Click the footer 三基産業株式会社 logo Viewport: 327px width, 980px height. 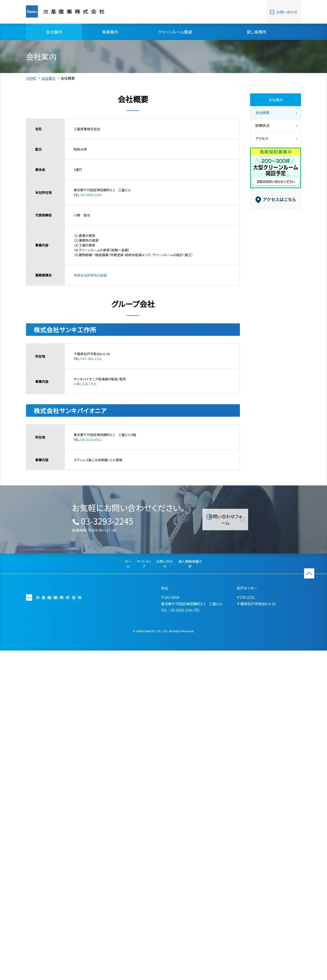click(x=54, y=597)
